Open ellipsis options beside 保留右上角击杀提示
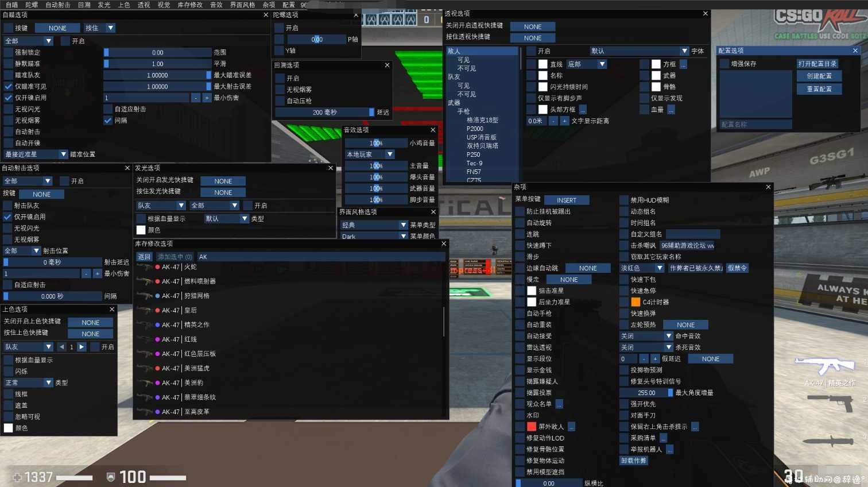The image size is (868, 487). coord(695,427)
